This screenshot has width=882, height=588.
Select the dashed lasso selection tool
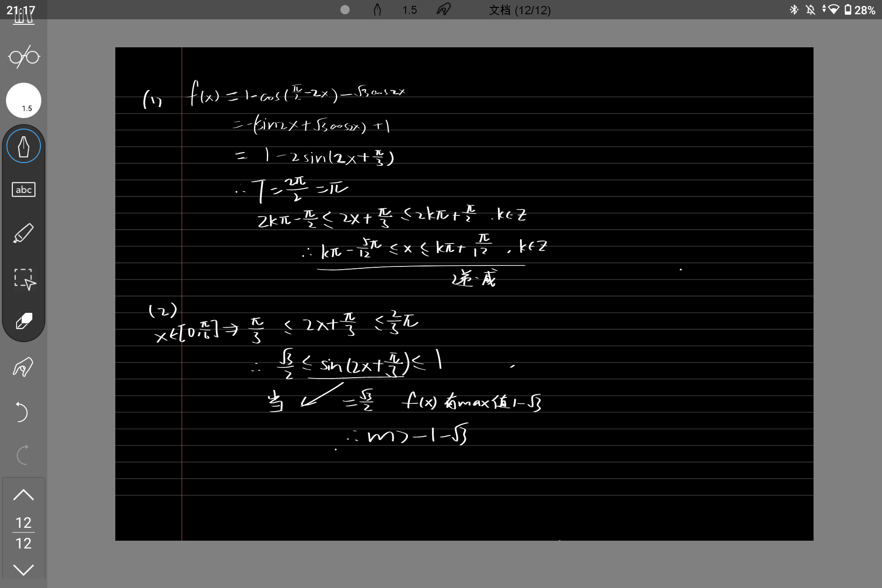(x=24, y=279)
